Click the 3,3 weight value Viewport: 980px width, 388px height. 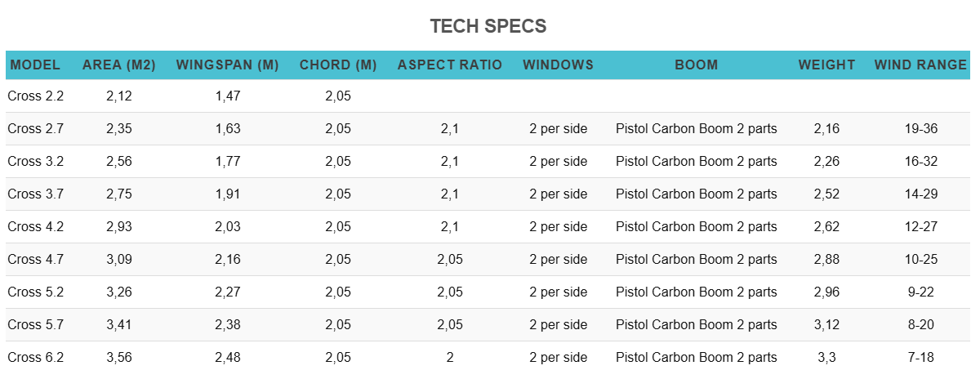[826, 358]
